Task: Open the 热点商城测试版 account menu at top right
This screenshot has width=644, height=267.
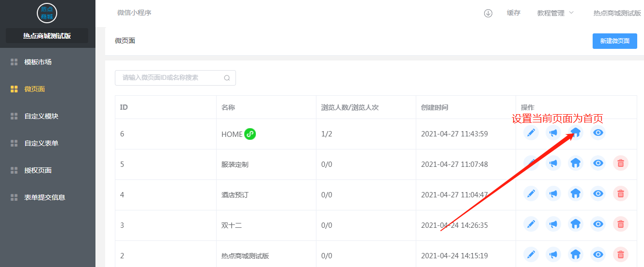Action: (617, 13)
